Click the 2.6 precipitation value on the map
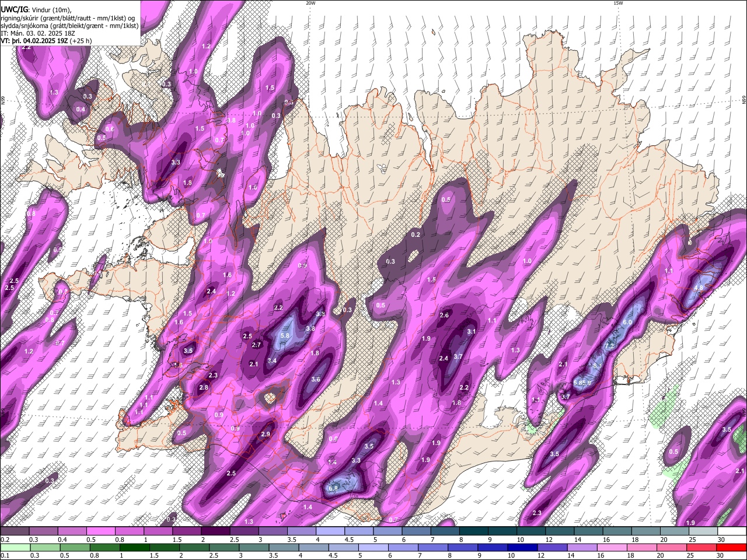 (x=444, y=315)
